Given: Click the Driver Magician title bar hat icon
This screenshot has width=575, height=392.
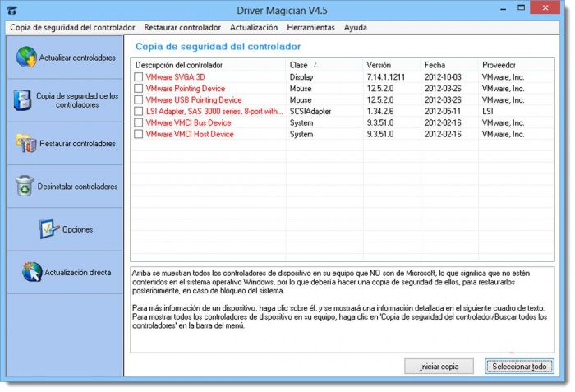Looking at the screenshot, I should tap(11, 10).
